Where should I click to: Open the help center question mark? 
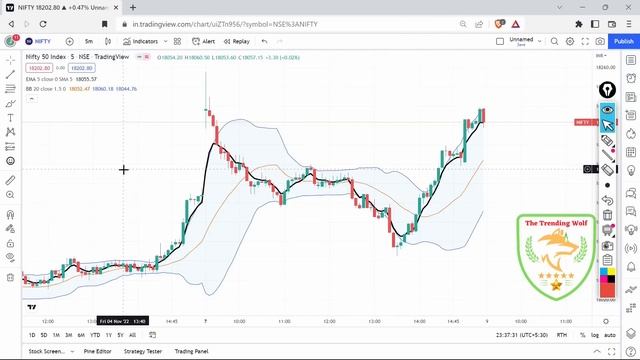pyautogui.click(x=631, y=352)
